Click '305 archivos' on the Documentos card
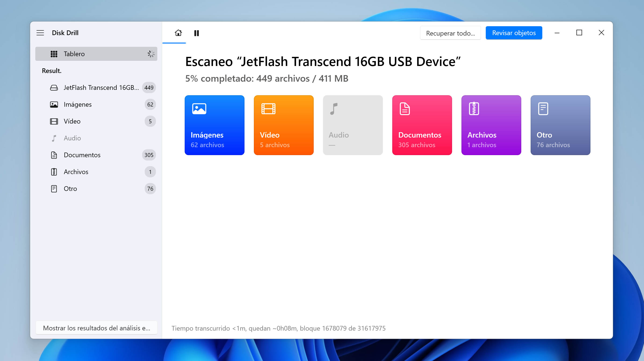Screen dimensions: 644x361 (x=417, y=145)
